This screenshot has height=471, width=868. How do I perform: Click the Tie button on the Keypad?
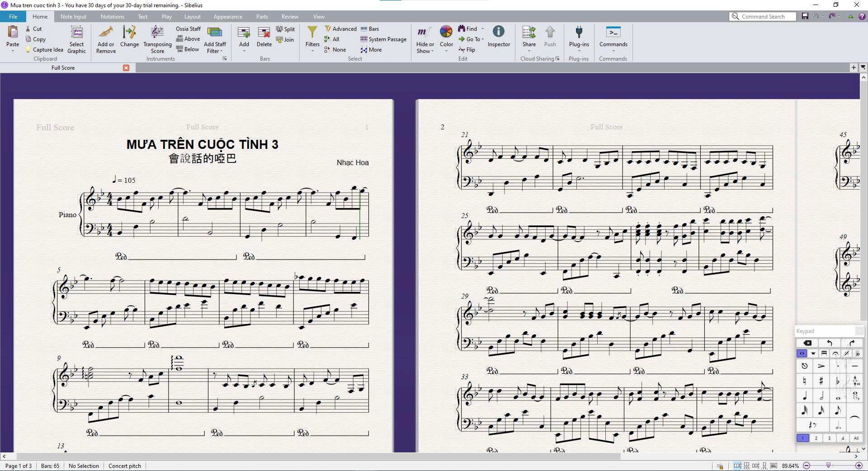pos(854,417)
